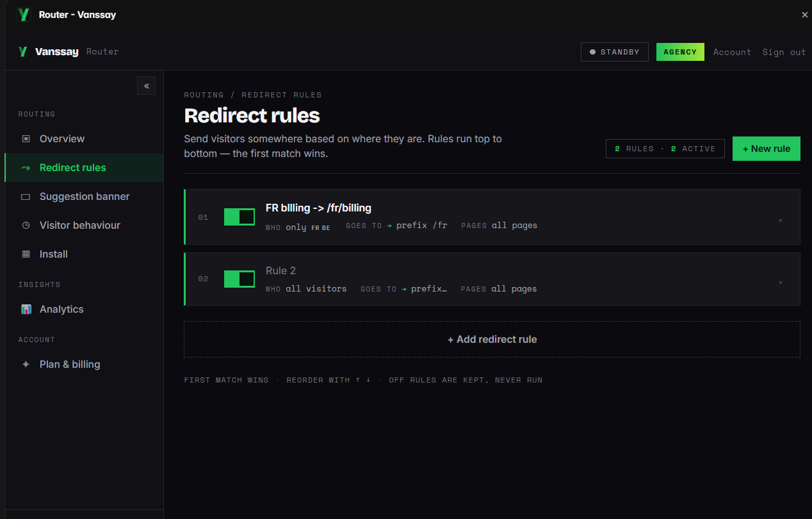
Task: Open the Install page
Action: tap(84, 254)
